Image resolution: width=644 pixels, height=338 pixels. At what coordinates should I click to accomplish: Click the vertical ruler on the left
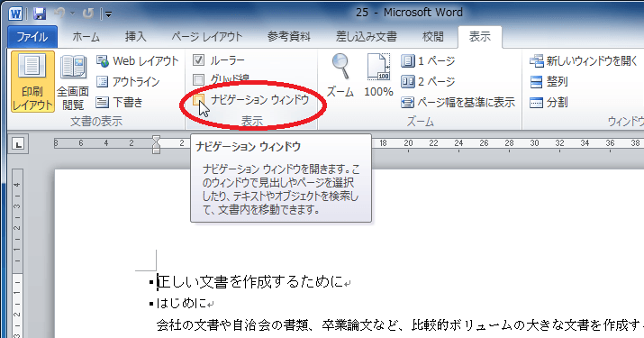[17, 253]
